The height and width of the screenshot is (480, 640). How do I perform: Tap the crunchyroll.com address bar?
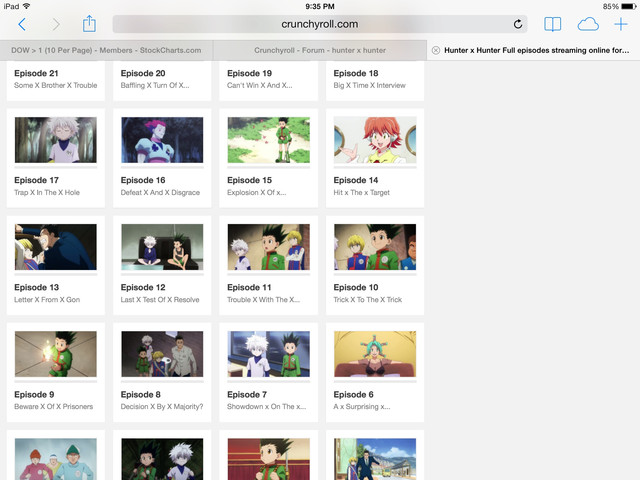320,24
